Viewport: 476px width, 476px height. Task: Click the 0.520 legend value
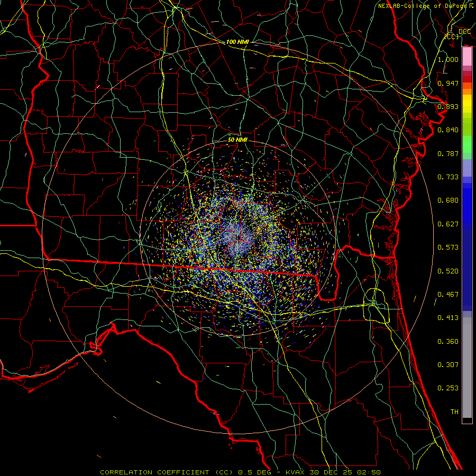[448, 271]
